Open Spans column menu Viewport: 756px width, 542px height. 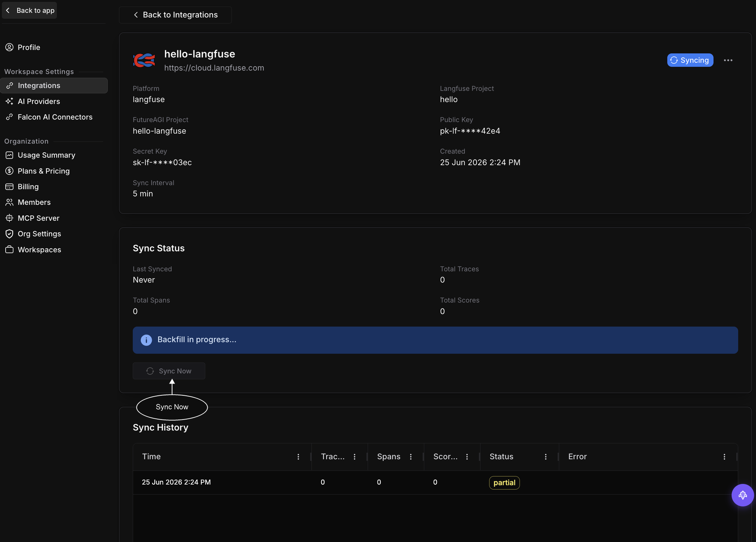point(411,457)
